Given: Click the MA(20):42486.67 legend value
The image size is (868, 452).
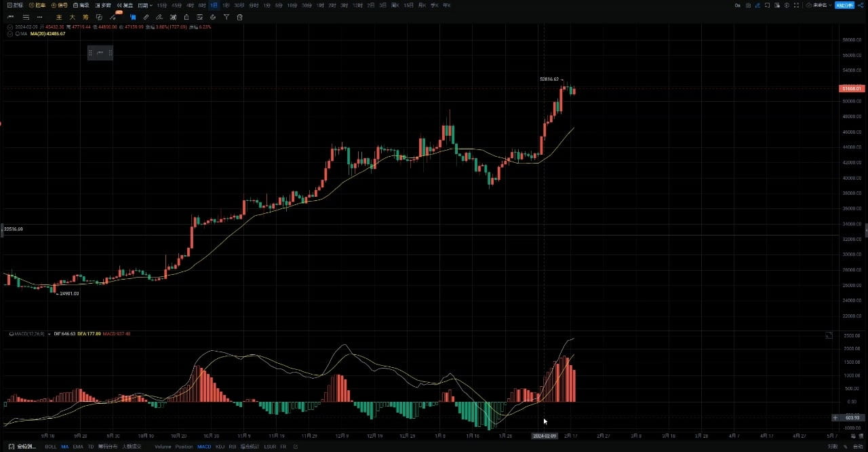Looking at the screenshot, I should (x=47, y=33).
